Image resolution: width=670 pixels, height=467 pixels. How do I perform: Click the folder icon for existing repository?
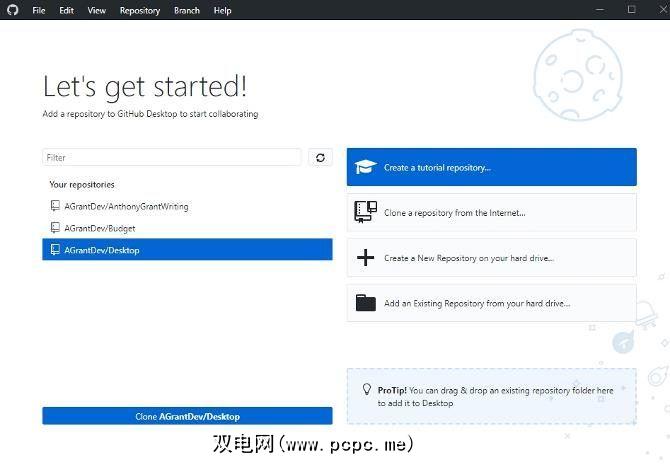click(365, 303)
